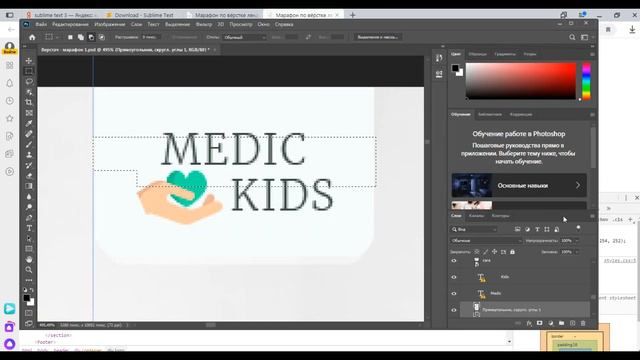Select the Clone Stamp tool
Image resolution: width=640 pixels, height=360 pixels.
pos(29,155)
